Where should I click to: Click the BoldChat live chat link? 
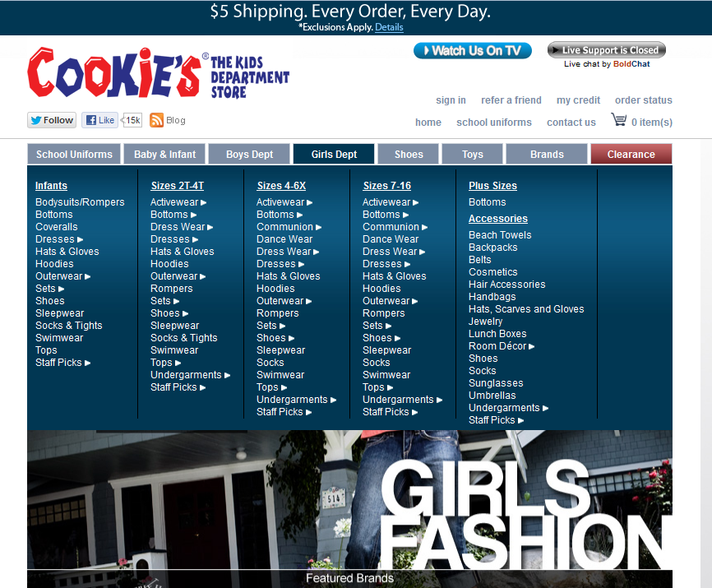point(631,64)
